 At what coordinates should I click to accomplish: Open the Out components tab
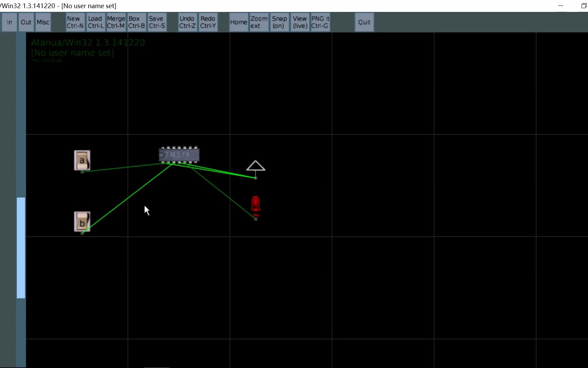click(x=26, y=22)
